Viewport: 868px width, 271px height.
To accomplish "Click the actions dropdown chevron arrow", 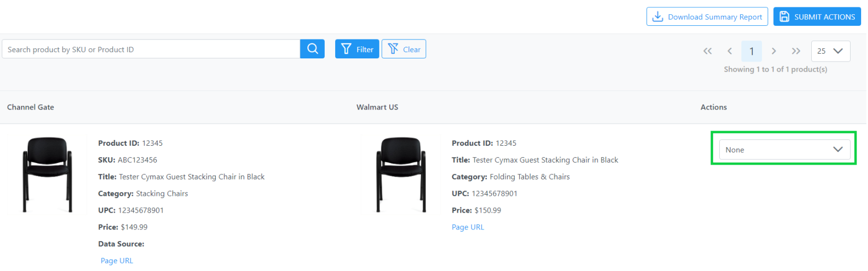I will point(838,150).
